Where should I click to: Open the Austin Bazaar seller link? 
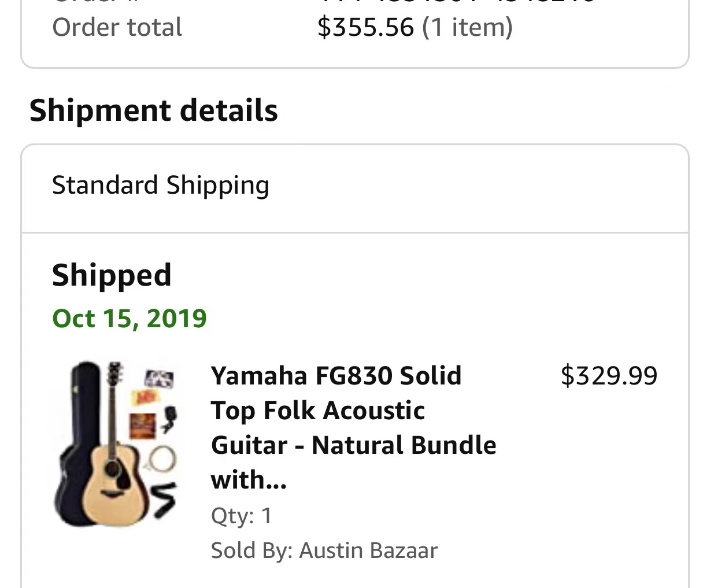click(368, 550)
